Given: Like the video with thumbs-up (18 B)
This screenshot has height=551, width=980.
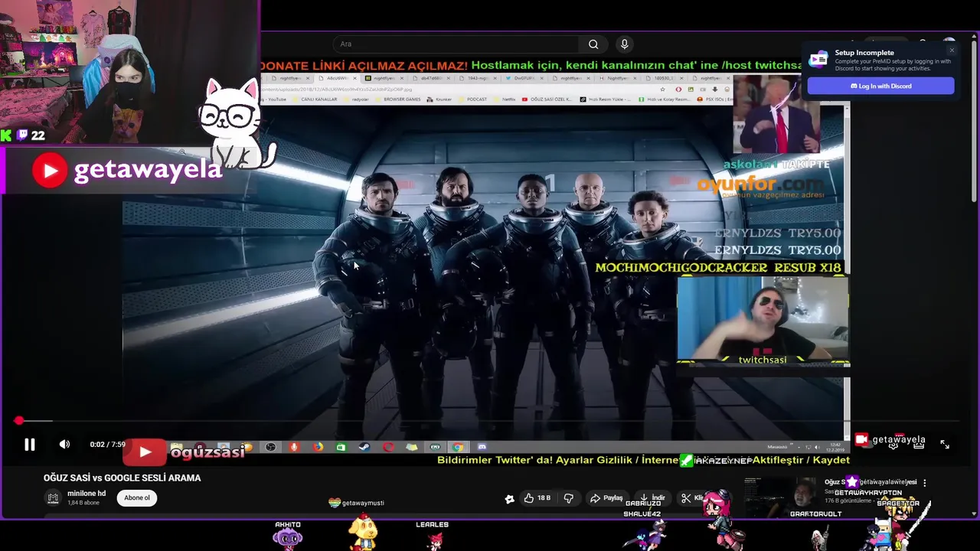Looking at the screenshot, I should coord(537,498).
